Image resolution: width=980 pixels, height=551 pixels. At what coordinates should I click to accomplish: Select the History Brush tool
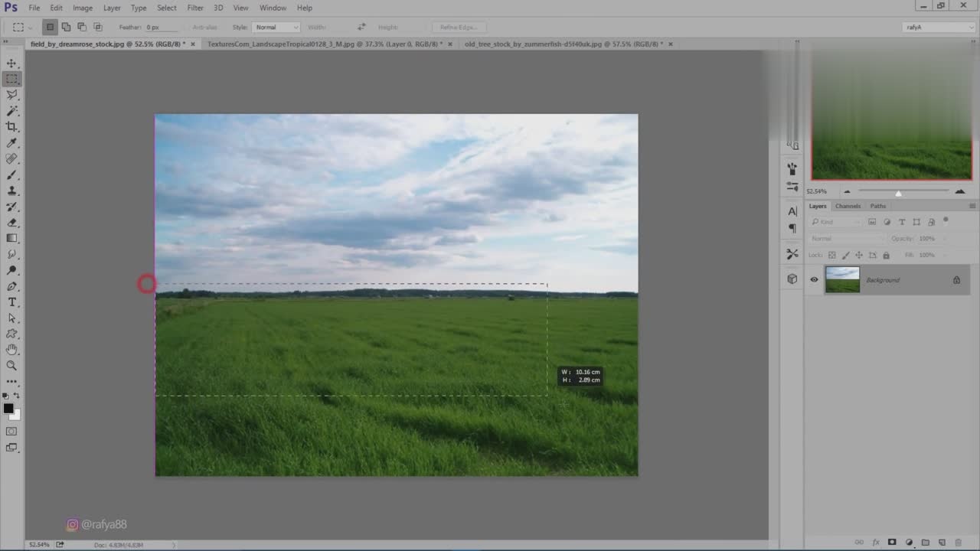(x=12, y=207)
